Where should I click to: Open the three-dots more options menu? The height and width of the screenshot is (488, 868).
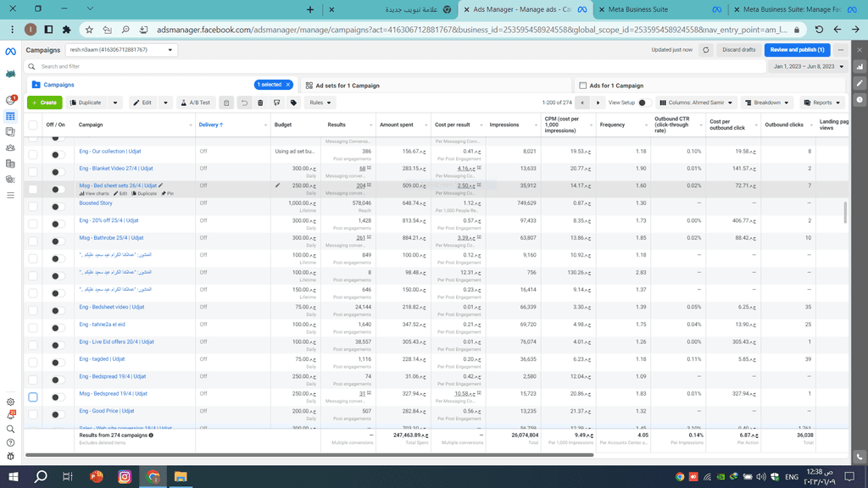pyautogui.click(x=841, y=50)
